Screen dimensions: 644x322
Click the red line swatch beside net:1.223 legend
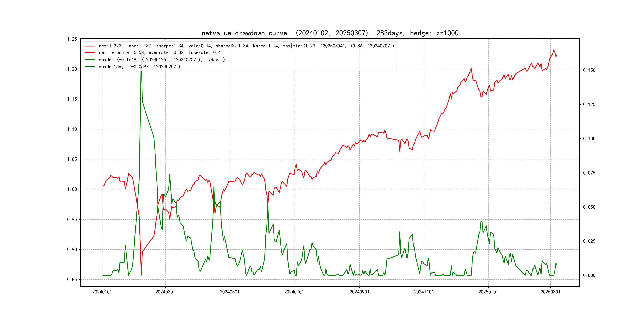pos(90,46)
